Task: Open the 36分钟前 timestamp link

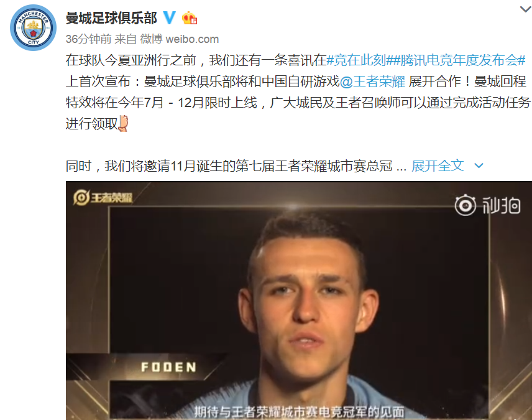Action: pos(88,39)
